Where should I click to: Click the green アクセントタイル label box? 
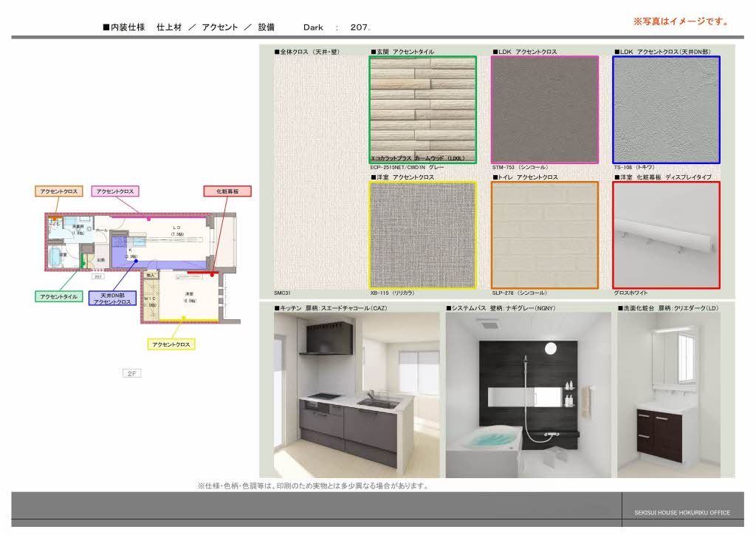coord(59,296)
